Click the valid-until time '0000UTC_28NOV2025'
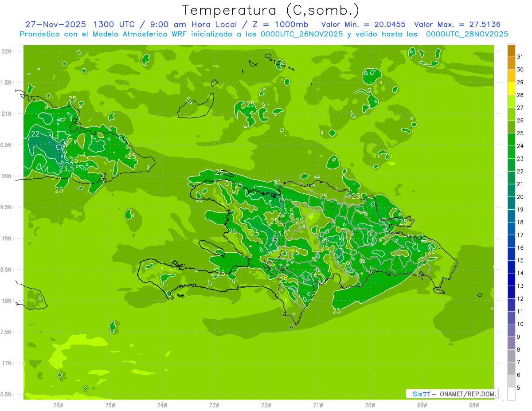The width and height of the screenshot is (532, 411). tap(467, 34)
